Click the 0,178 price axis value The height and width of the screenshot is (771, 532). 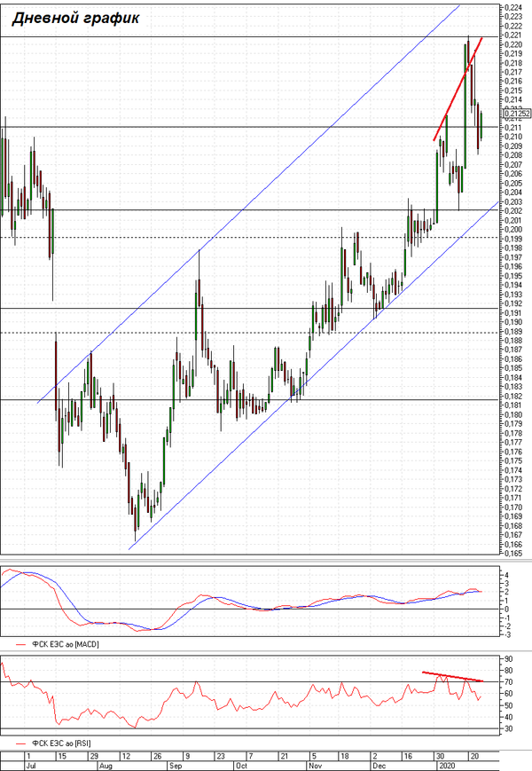click(513, 433)
